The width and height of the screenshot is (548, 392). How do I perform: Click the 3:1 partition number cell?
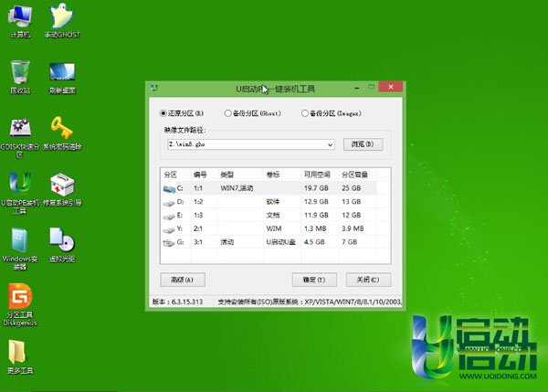[x=198, y=242]
